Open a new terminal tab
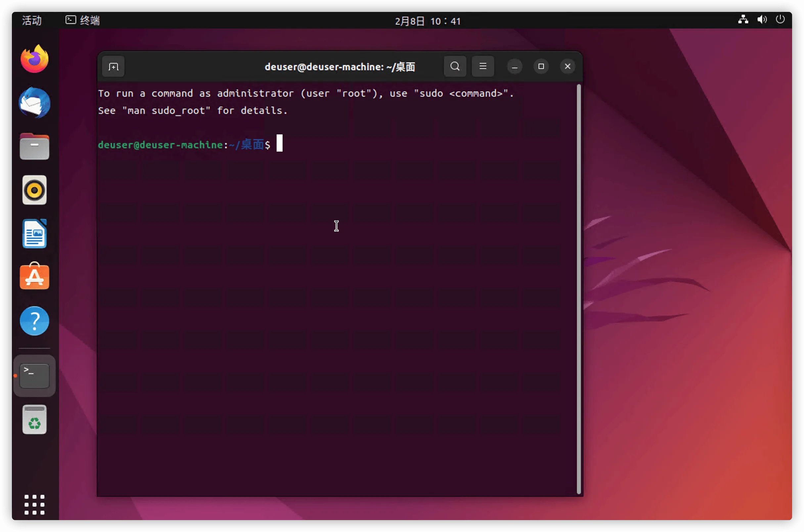 [x=113, y=66]
